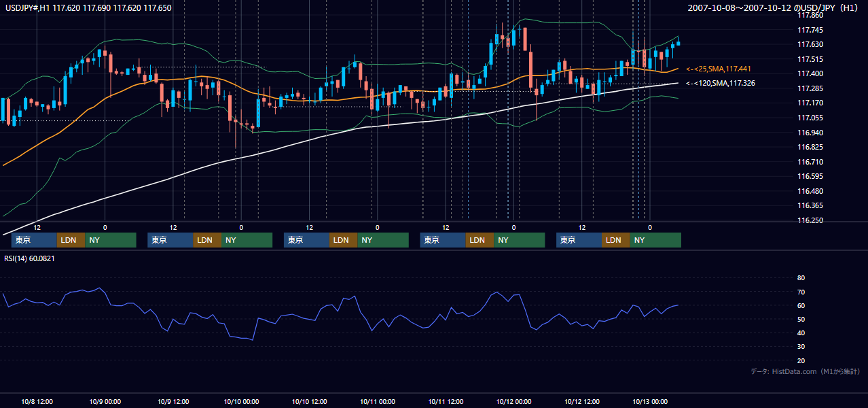Image resolution: width=868 pixels, height=408 pixels.
Task: Click the 117.745 price axis label
Action: tap(810, 30)
